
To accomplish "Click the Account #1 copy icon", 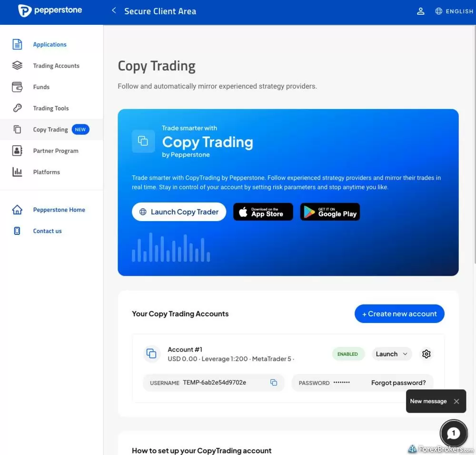I will click(x=151, y=354).
